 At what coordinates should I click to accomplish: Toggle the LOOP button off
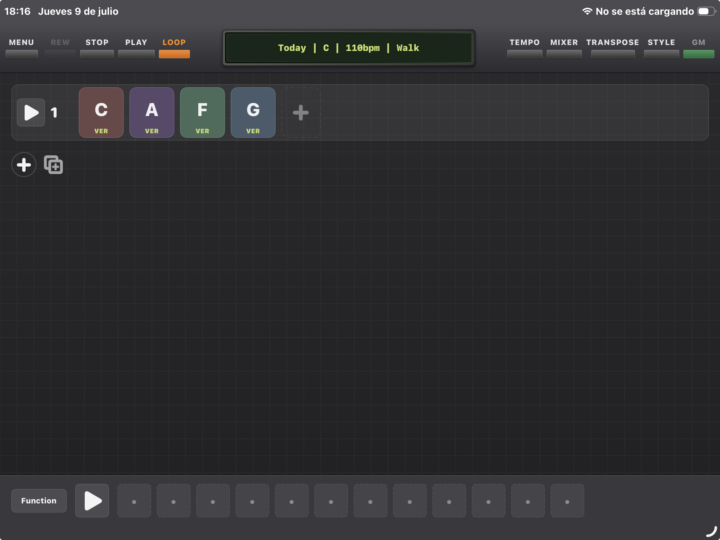[174, 47]
